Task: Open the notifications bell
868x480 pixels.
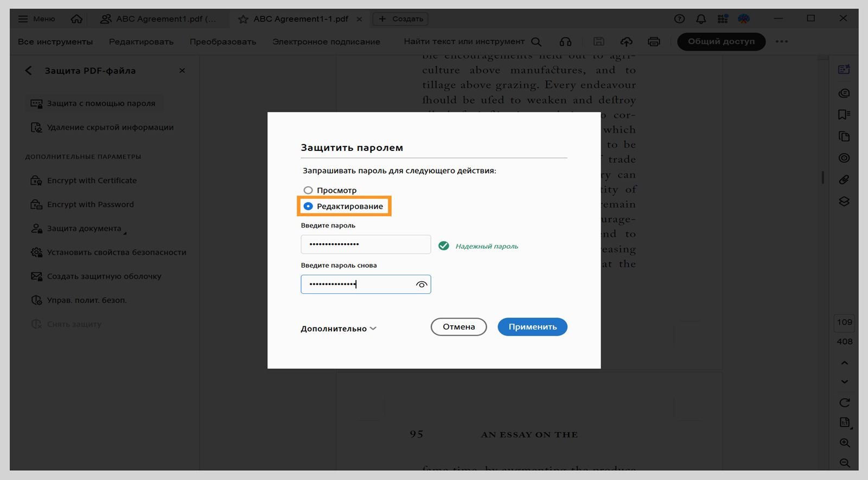Action: pyautogui.click(x=701, y=19)
